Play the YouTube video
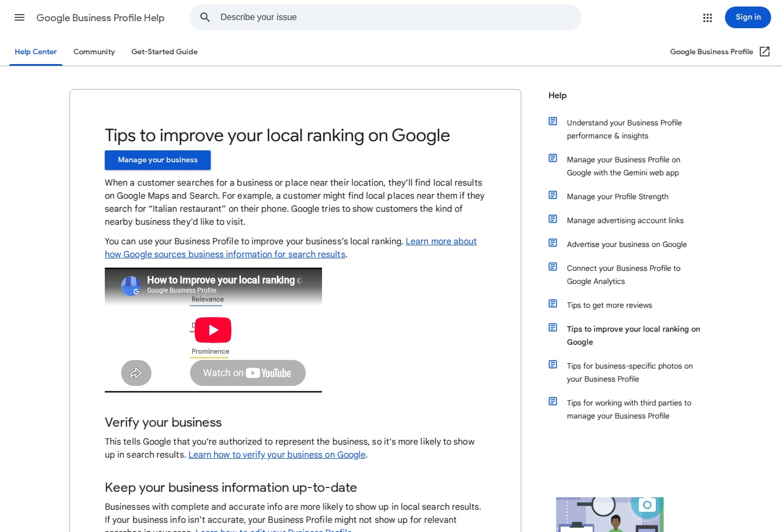The height and width of the screenshot is (532, 782). click(213, 330)
